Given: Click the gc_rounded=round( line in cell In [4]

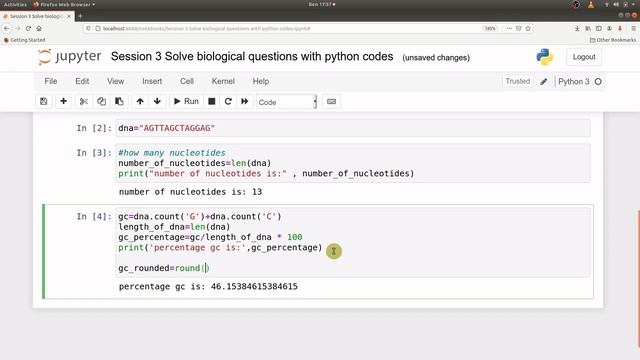Looking at the screenshot, I should coord(164,268).
